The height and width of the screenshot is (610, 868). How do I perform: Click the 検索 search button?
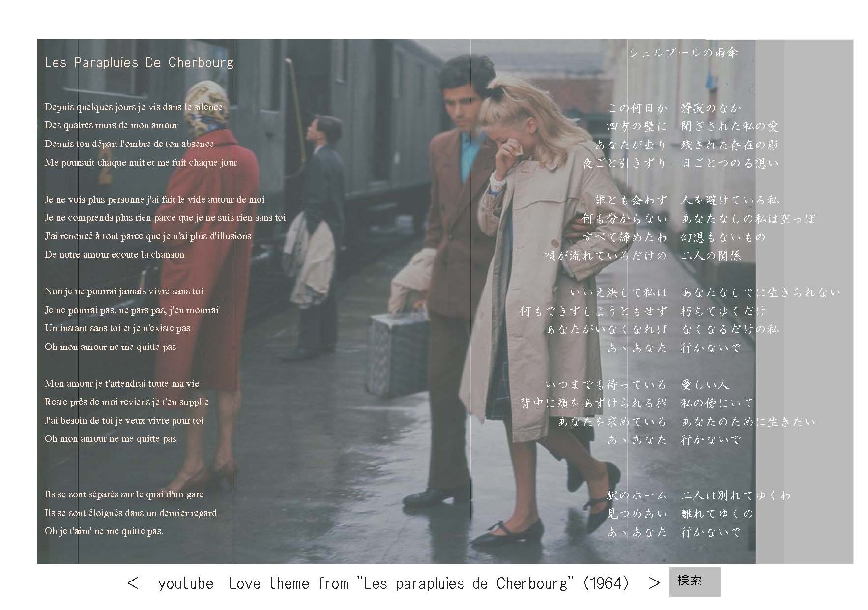tap(694, 581)
